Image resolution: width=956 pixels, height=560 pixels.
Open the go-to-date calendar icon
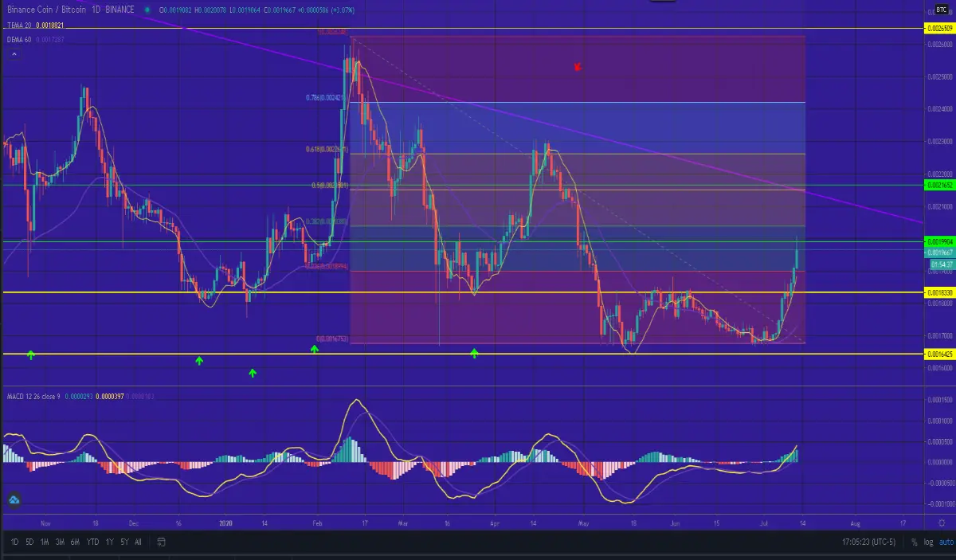tap(161, 542)
